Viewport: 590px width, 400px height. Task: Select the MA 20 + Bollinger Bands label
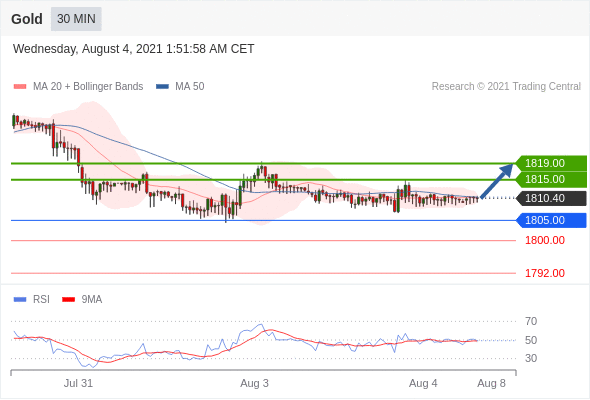pos(88,87)
